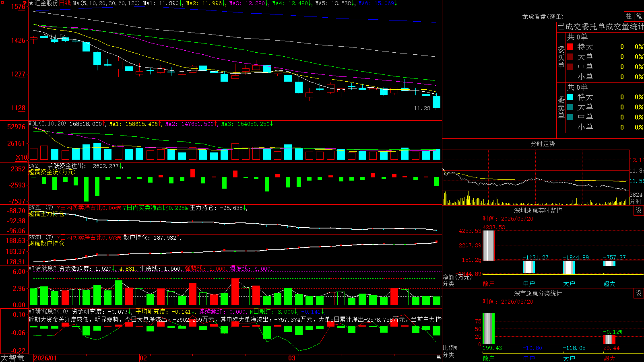Click the lock icon at chart bottom-right
The image size is (644, 362).
point(438,357)
